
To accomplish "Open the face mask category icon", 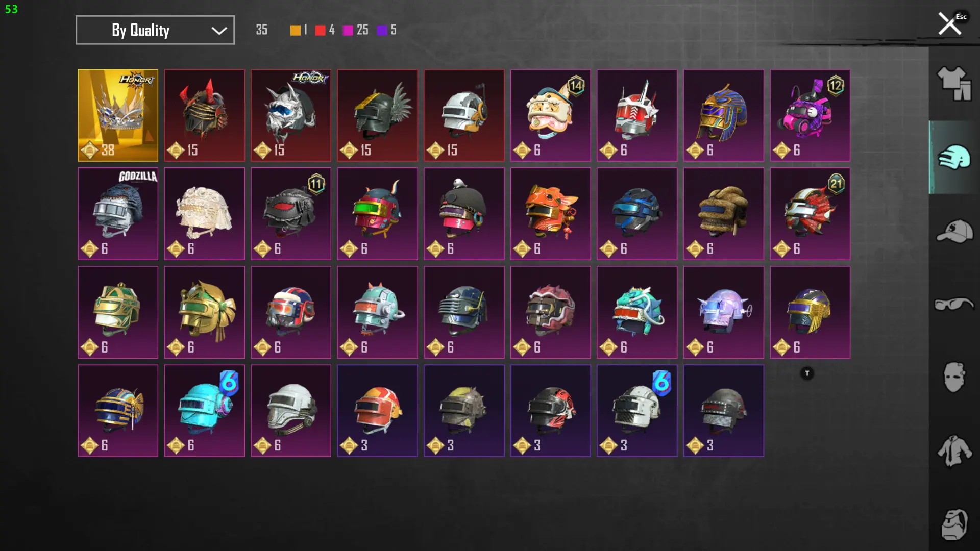I will pos(954,378).
